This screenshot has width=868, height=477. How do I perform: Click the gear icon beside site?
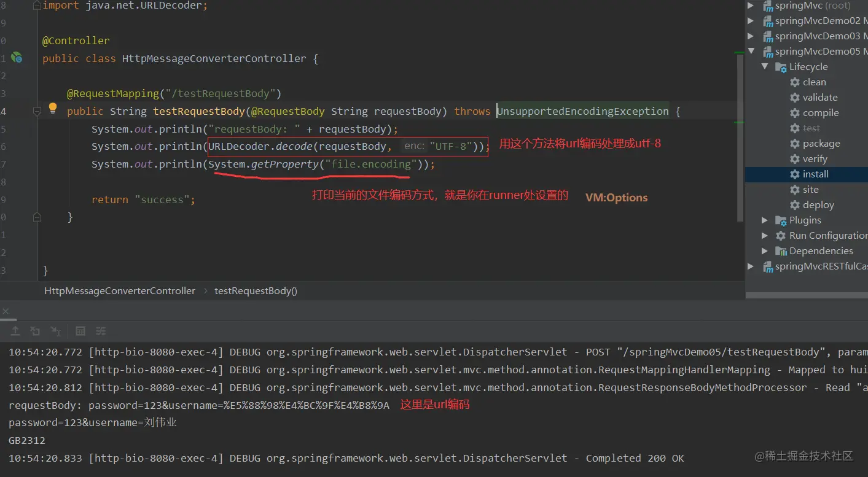(x=795, y=190)
